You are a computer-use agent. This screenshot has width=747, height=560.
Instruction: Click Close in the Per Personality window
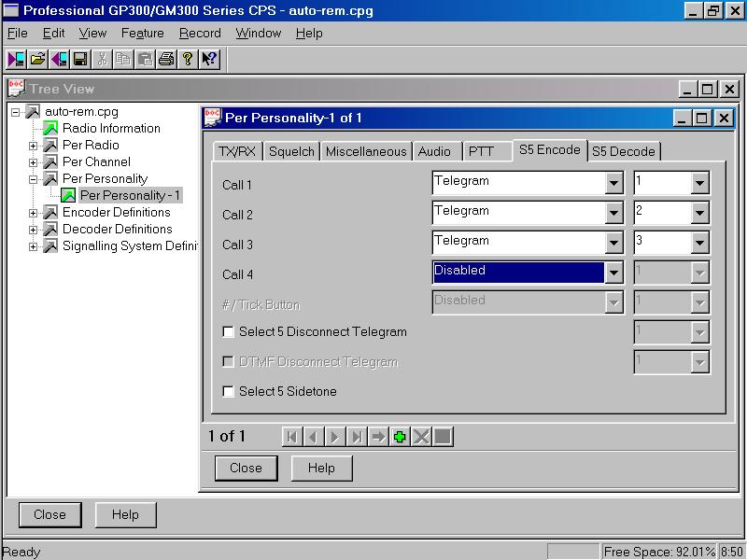pyautogui.click(x=246, y=469)
